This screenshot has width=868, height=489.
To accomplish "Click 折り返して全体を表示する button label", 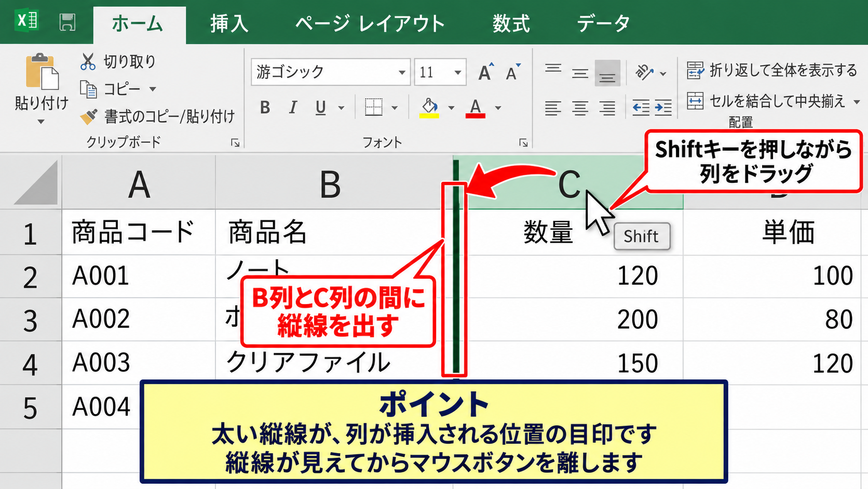I will click(783, 70).
